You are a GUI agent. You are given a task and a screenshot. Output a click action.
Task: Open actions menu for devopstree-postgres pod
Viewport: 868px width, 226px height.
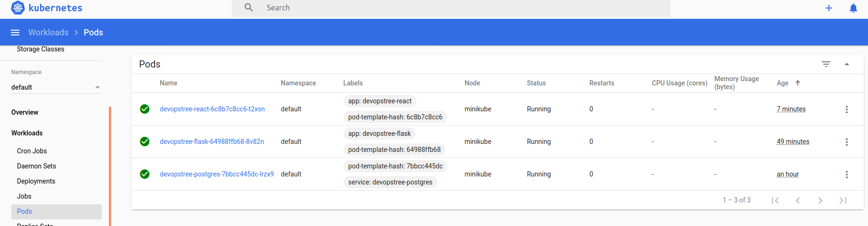[847, 174]
